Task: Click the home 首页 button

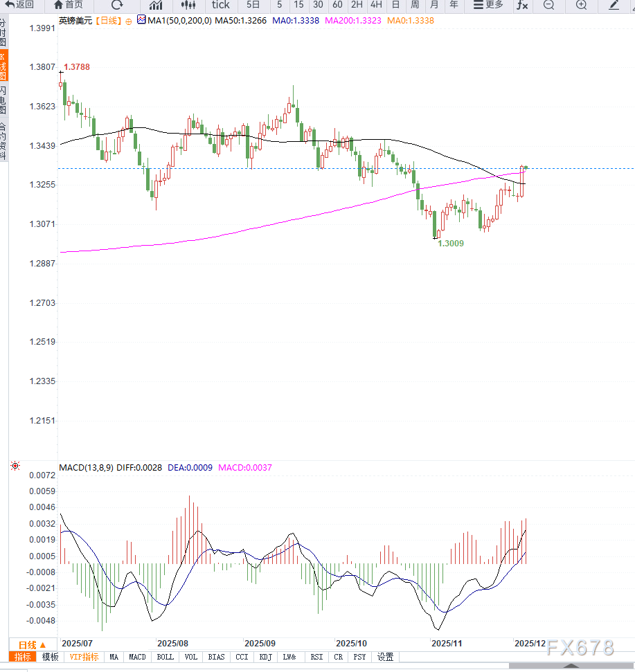Action: (68, 5)
